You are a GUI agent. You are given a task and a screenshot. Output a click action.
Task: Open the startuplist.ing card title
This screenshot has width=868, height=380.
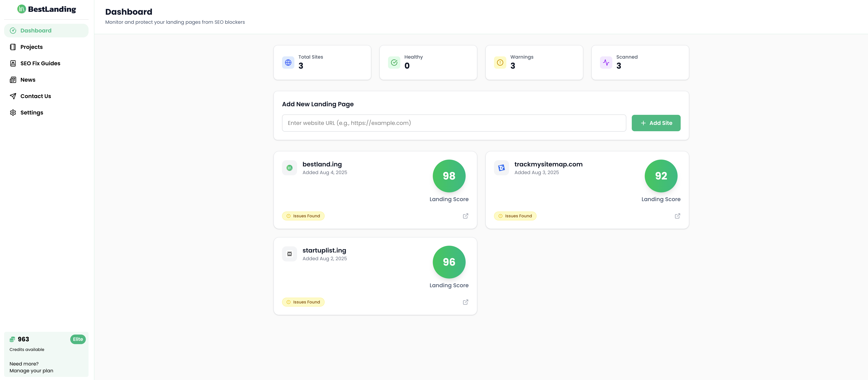324,251
